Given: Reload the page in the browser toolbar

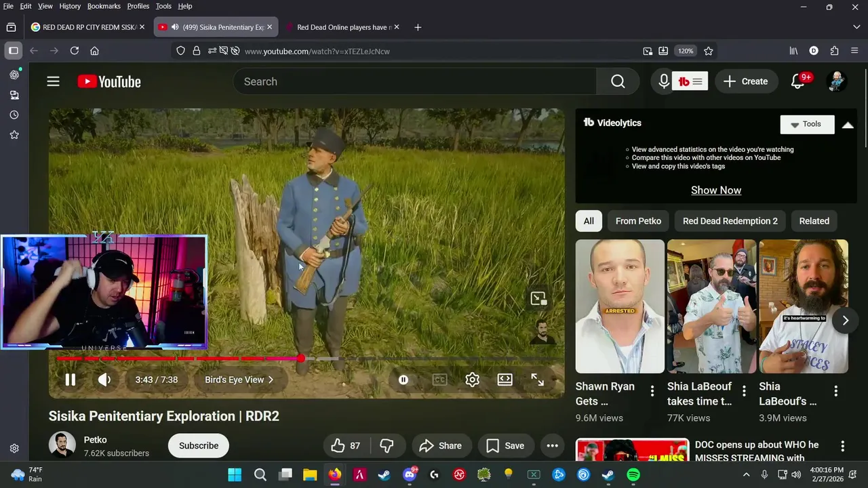Looking at the screenshot, I should 75,51.
